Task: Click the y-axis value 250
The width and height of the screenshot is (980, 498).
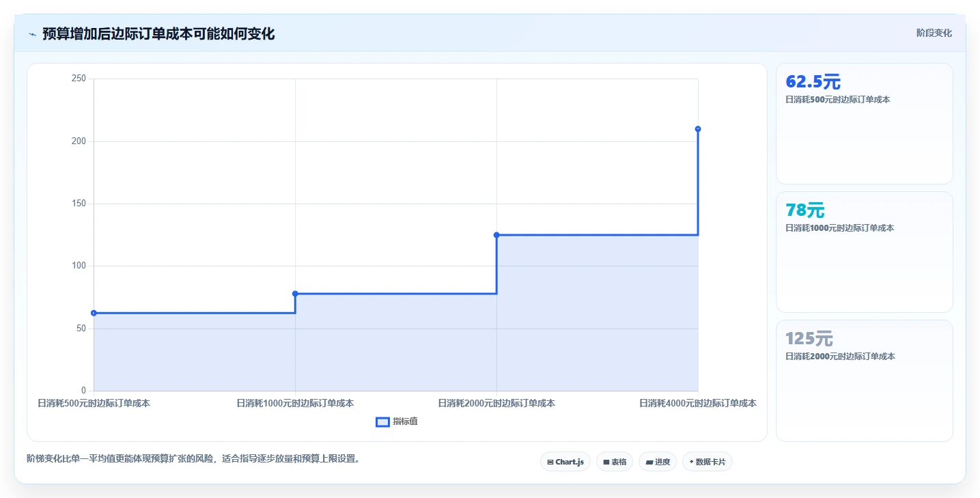Action: tap(79, 79)
